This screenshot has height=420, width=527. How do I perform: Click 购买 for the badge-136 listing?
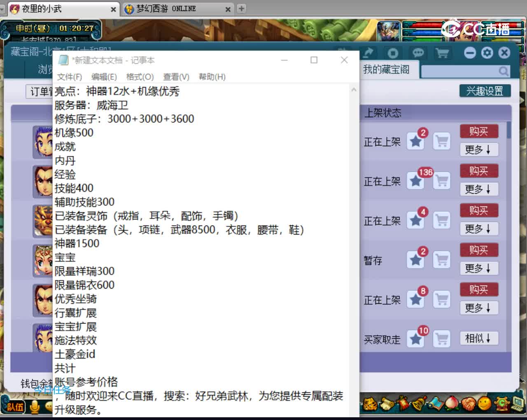tap(479, 171)
